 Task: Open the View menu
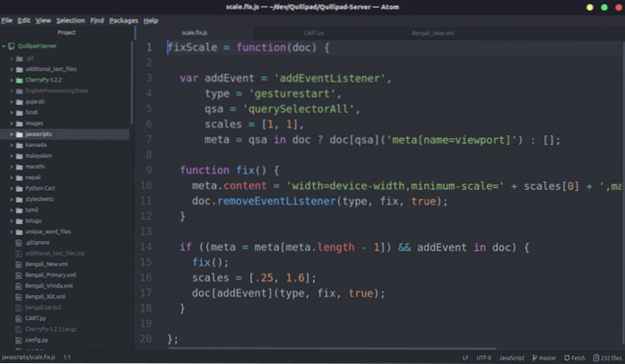tap(43, 21)
